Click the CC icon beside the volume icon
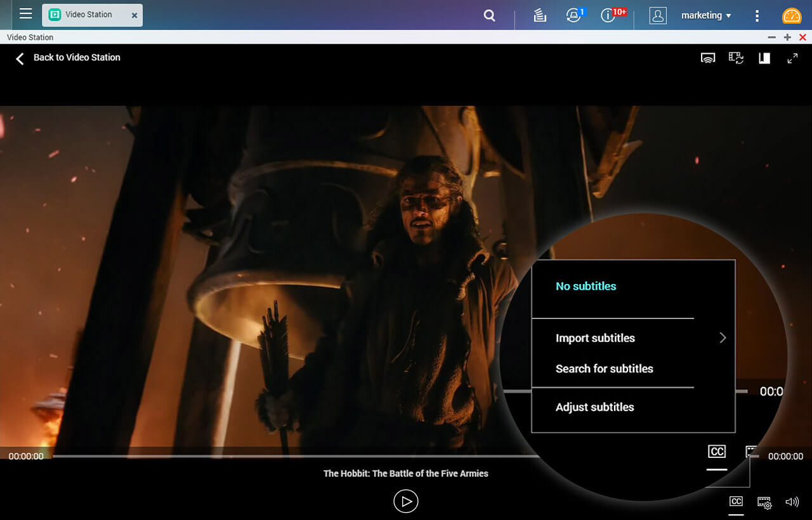Image resolution: width=812 pixels, height=520 pixels. coord(736,502)
